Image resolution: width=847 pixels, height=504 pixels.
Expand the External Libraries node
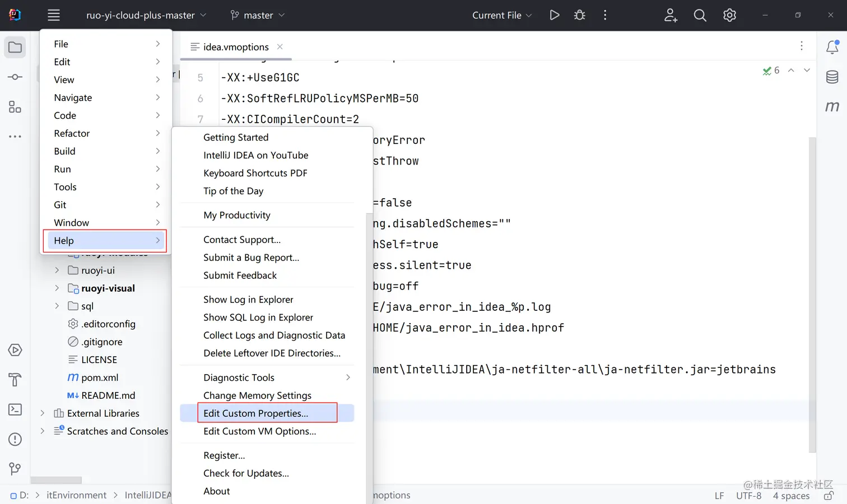[x=43, y=413]
